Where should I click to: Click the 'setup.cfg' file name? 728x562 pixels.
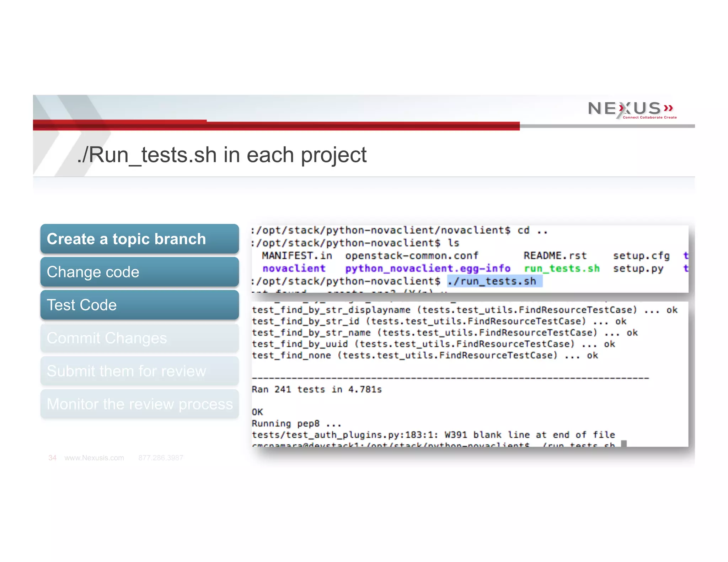pos(641,256)
